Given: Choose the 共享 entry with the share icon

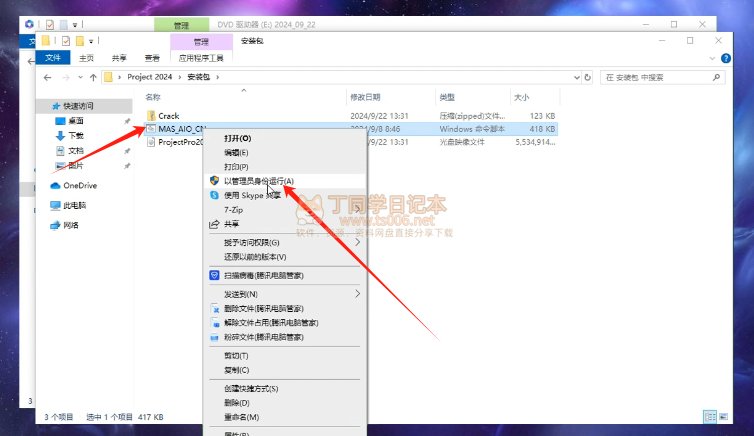Looking at the screenshot, I should tap(285, 224).
